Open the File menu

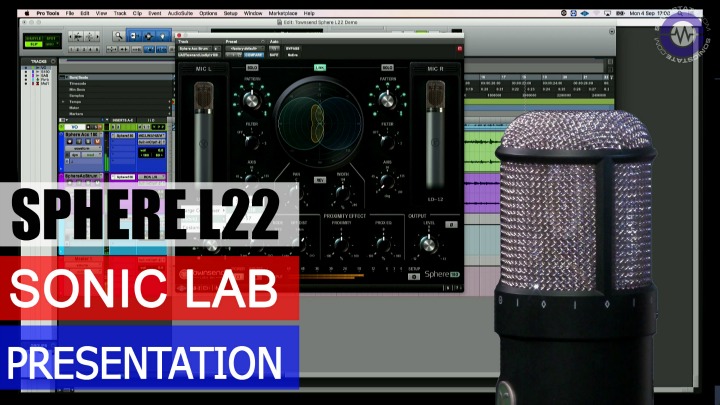pos(70,13)
